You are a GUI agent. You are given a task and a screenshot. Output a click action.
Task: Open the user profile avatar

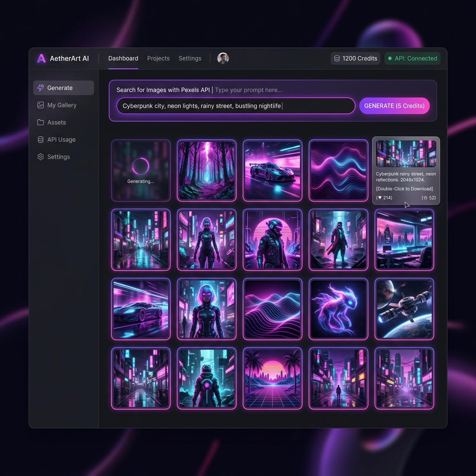point(223,58)
